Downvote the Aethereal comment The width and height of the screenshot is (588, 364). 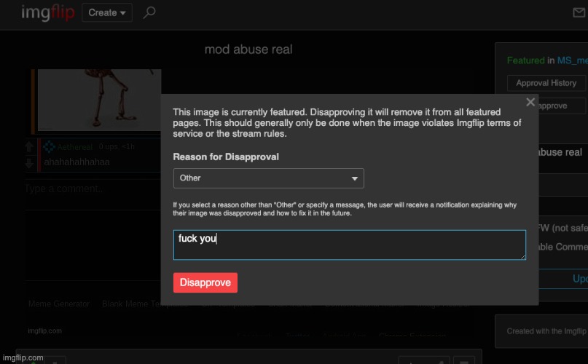point(30,162)
